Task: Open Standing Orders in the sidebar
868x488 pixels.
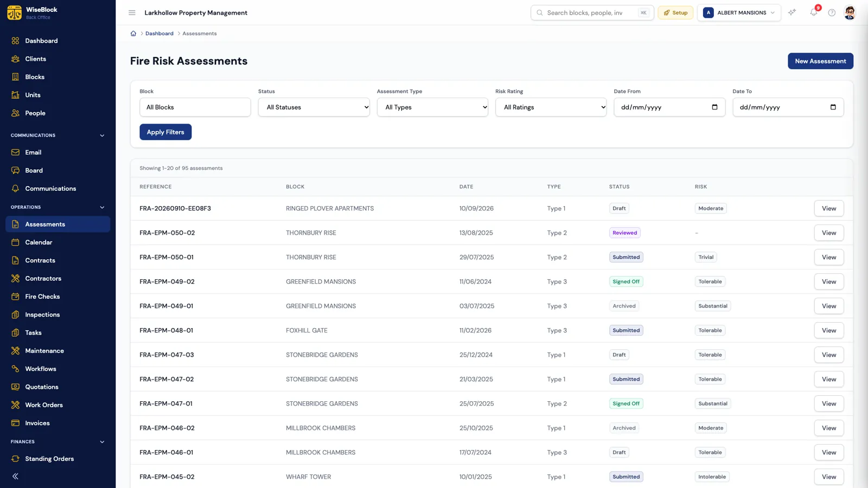Action: [x=58, y=459]
